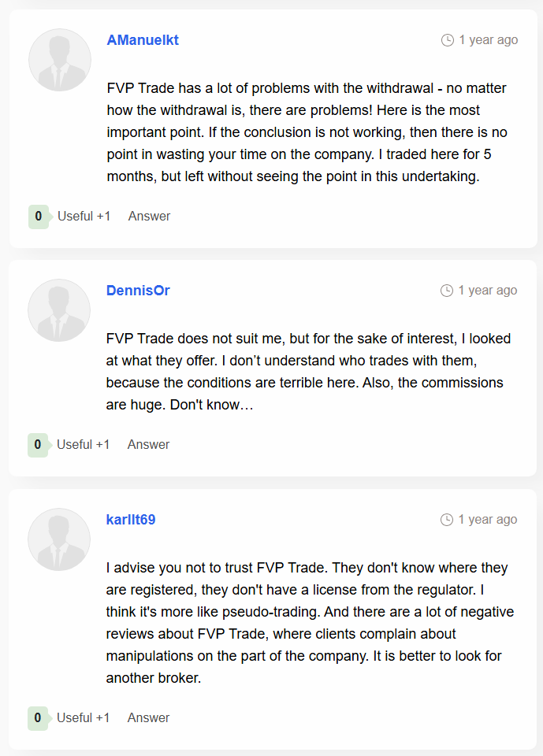Click vote count badge on karllt69's review
This screenshot has height=756, width=543.
click(39, 718)
